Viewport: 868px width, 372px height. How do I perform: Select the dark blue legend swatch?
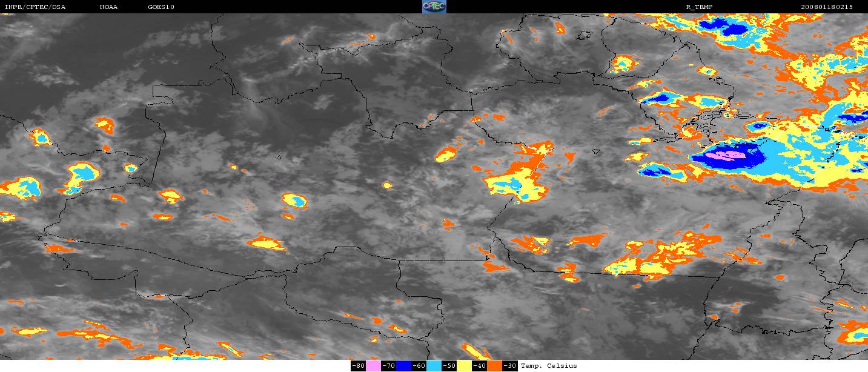(403, 366)
